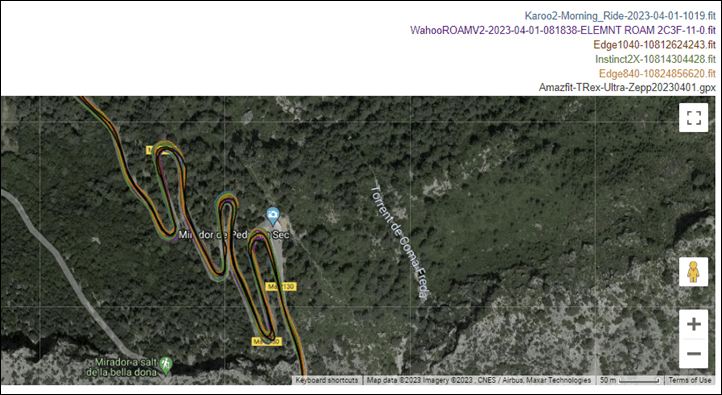This screenshot has width=722, height=395.
Task: Open Street View pegman
Action: (693, 272)
